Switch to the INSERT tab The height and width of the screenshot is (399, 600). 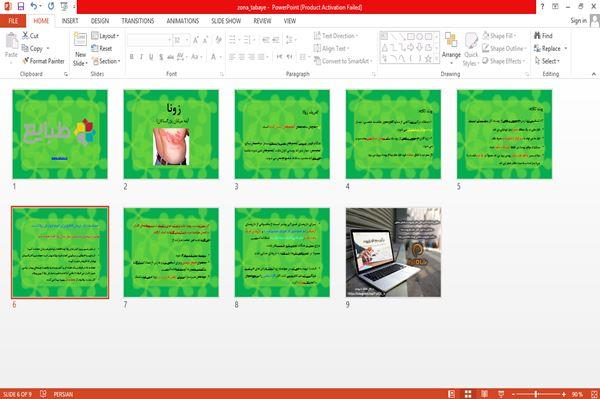point(70,21)
